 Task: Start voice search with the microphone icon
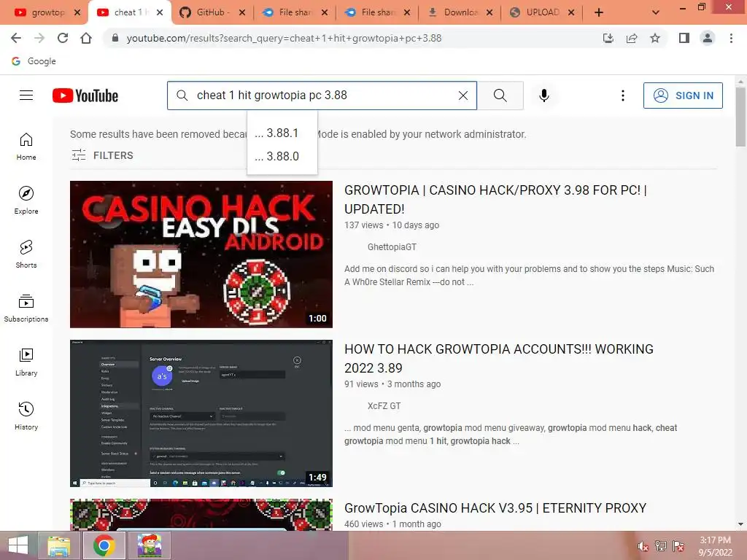point(544,96)
